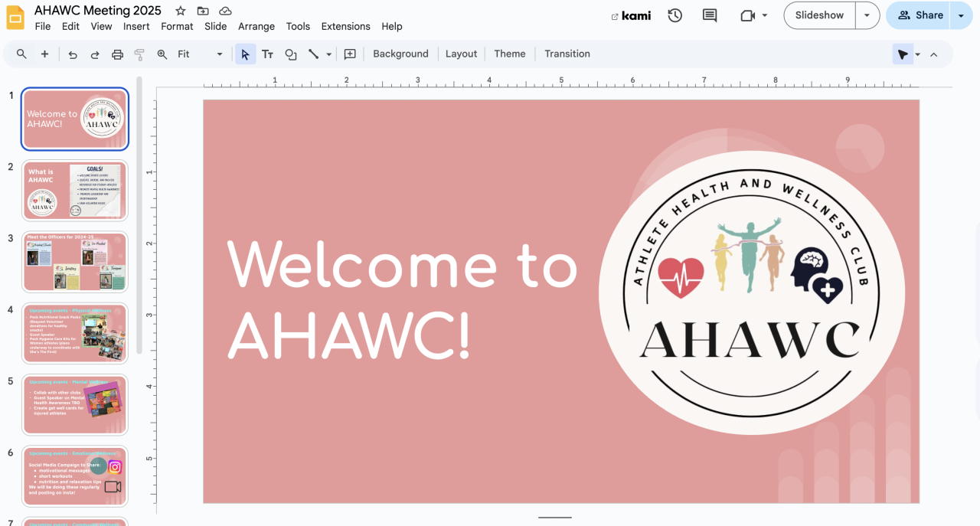
Task: Collapse the menus with the chevron
Action: 934,54
